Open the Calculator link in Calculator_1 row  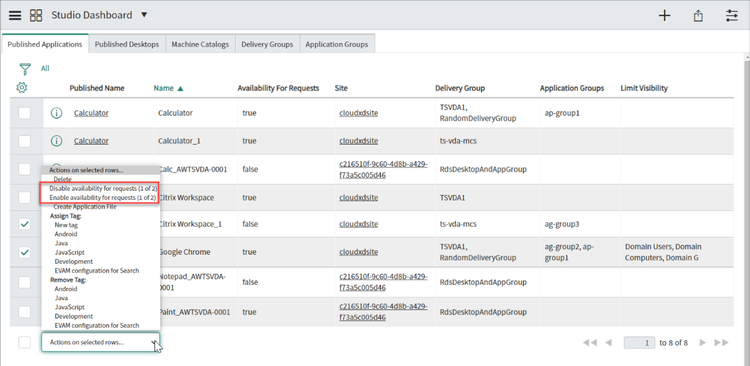(91, 141)
